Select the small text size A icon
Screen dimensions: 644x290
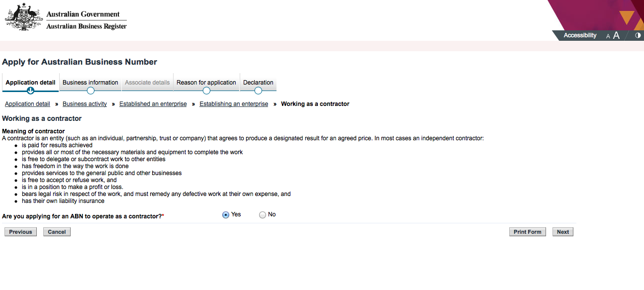coord(608,36)
